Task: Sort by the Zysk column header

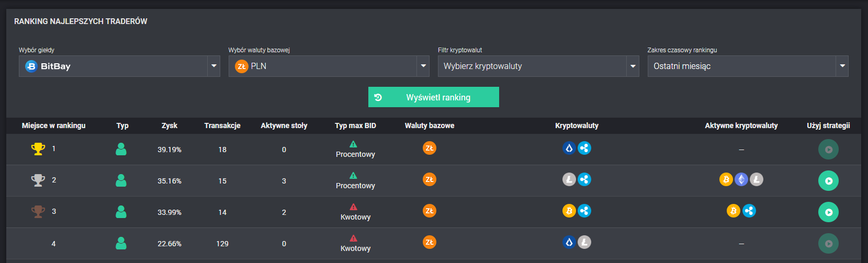Action: coord(170,125)
